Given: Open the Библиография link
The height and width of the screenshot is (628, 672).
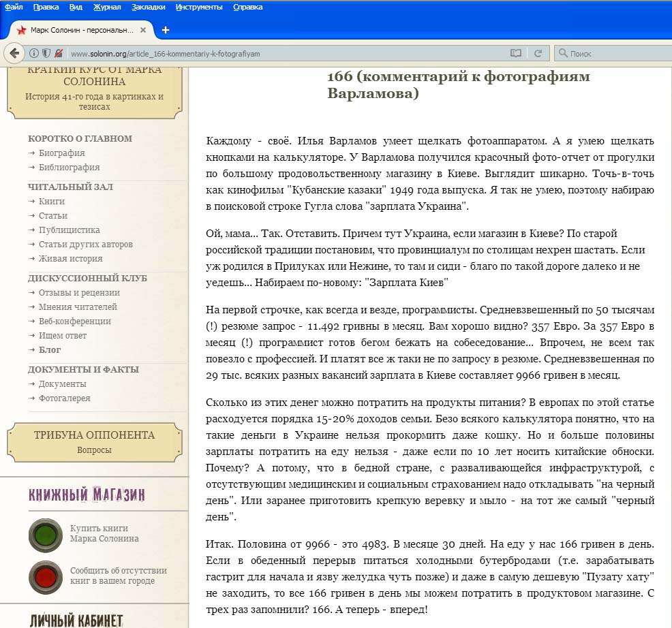Looking at the screenshot, I should coord(69,167).
